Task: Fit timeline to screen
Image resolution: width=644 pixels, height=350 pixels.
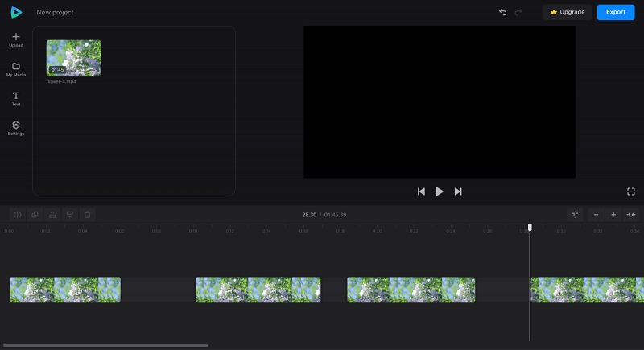Action: (x=631, y=215)
